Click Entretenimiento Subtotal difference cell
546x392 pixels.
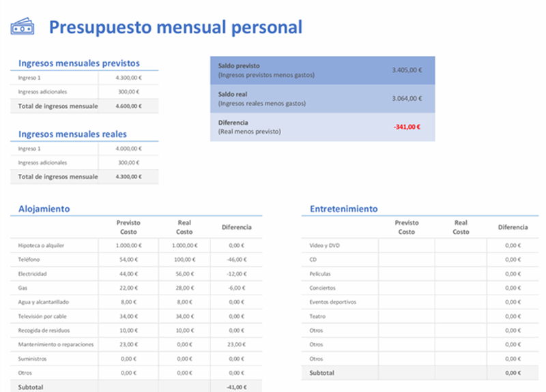513,372
